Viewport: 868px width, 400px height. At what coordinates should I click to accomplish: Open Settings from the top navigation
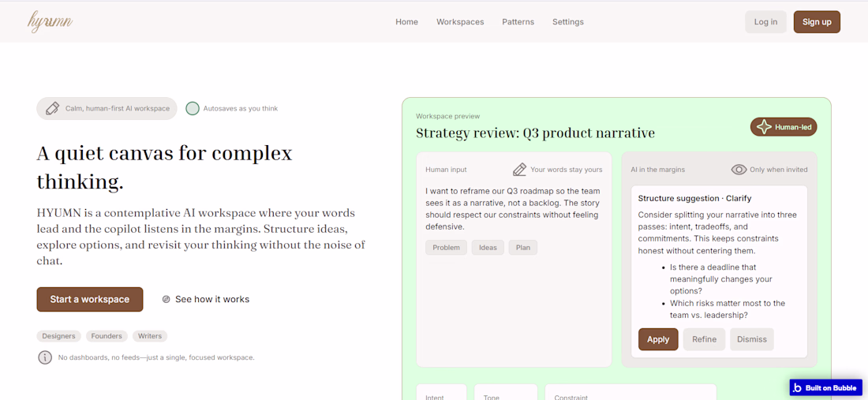[x=568, y=22]
